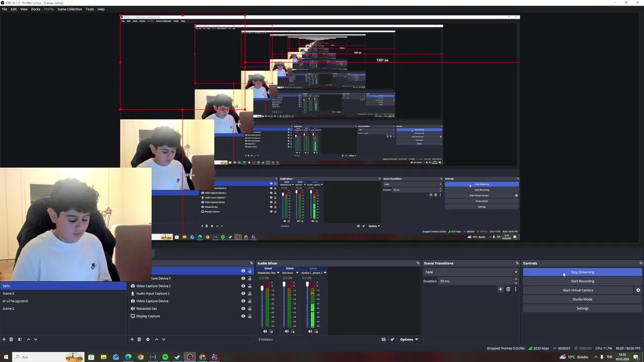Viewport: 644px width, 362px height.
Task: Switch audio mixer layout icon
Action: tap(383, 339)
